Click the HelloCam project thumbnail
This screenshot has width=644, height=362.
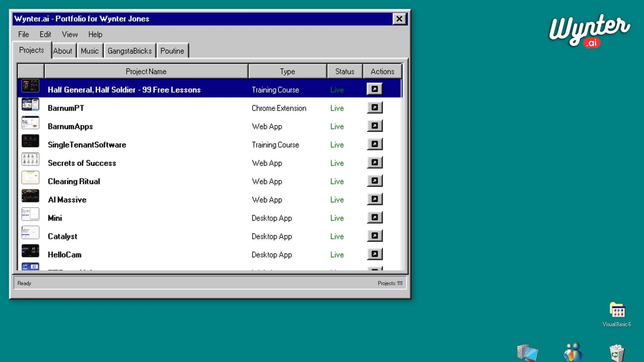[30, 251]
